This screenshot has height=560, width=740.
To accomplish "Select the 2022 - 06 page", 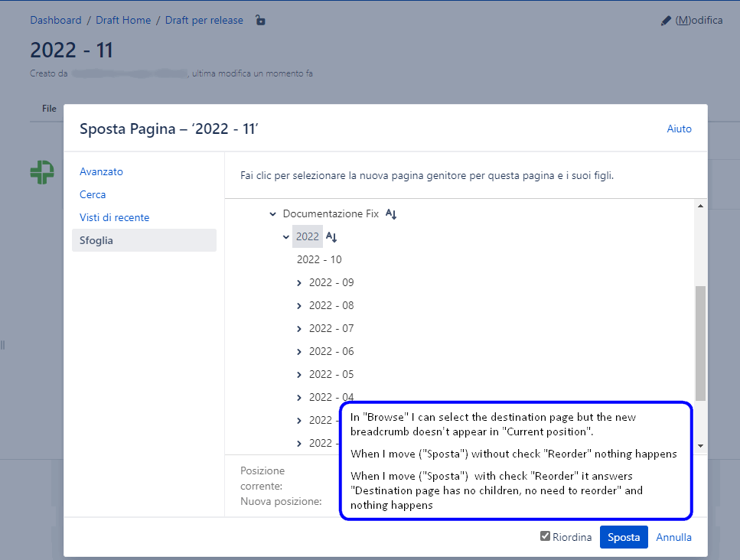I will 331,351.
